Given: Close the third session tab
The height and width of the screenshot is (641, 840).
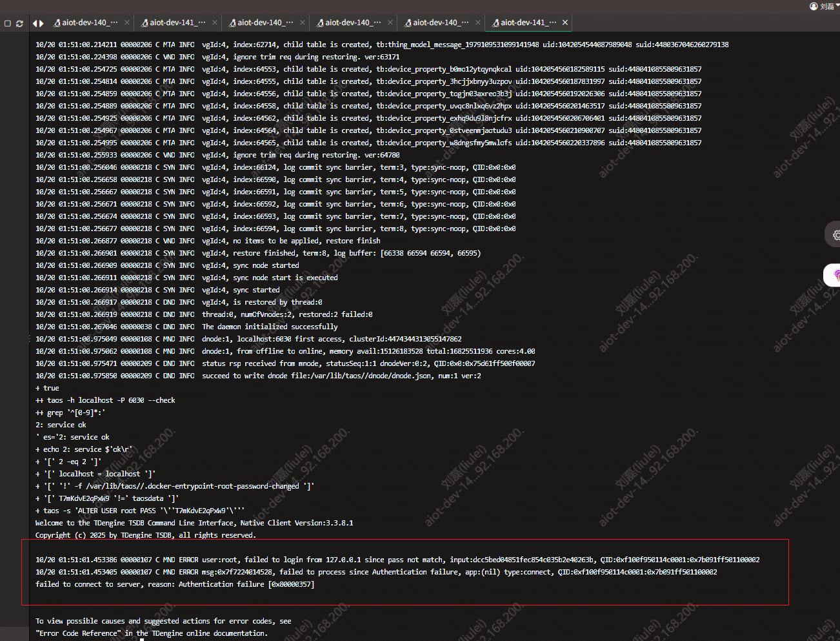Looking at the screenshot, I should point(303,23).
